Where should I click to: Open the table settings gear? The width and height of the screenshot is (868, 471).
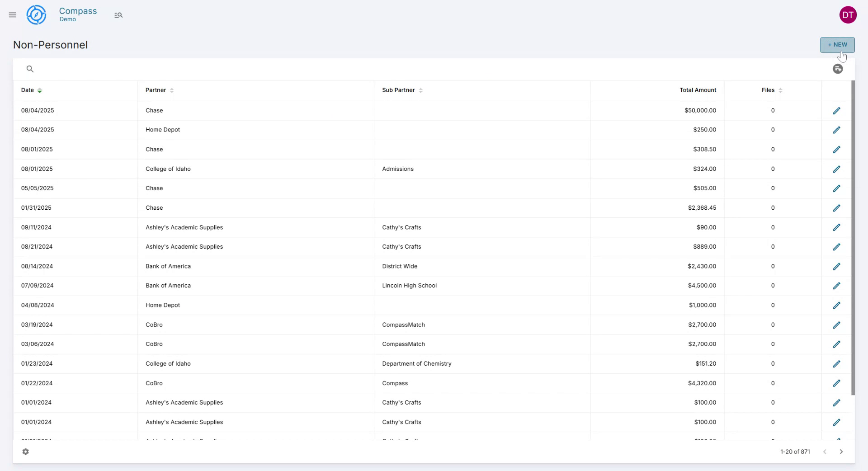(x=26, y=452)
